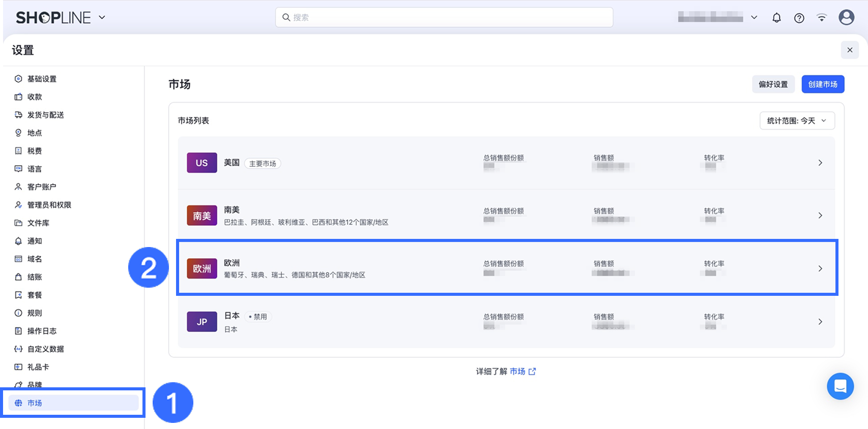Select 发货与配送 in settings sidebar
The width and height of the screenshot is (868, 429).
tap(45, 115)
